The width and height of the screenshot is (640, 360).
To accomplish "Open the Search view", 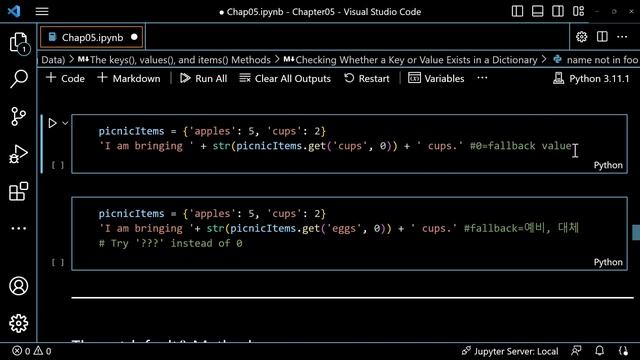I will (18, 79).
